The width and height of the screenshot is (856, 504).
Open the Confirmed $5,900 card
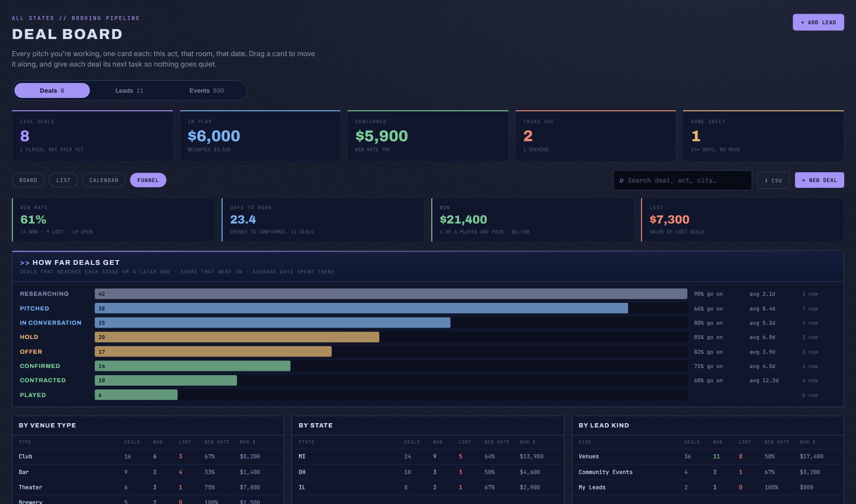click(428, 136)
